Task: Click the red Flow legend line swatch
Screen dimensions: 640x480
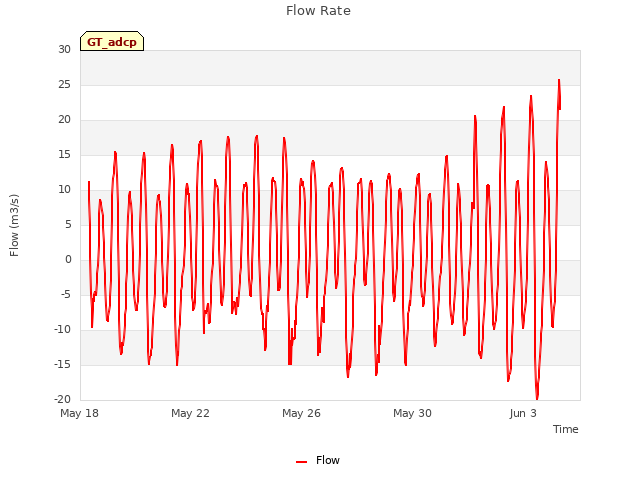Action: 301,462
